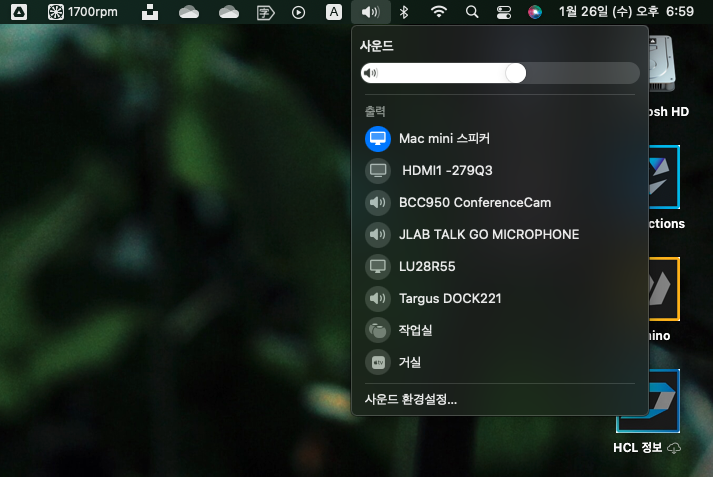Open the 1700rpm fan control menu
The image size is (713, 477).
click(82, 12)
